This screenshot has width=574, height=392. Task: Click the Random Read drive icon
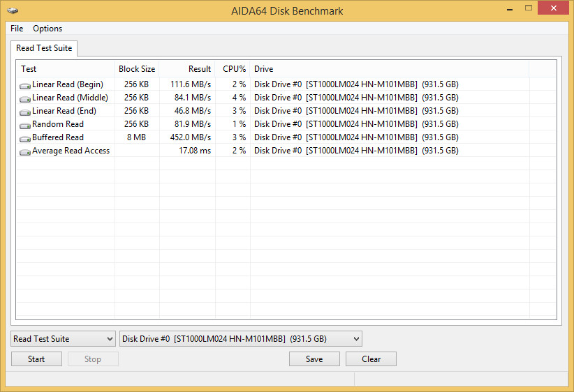(25, 125)
